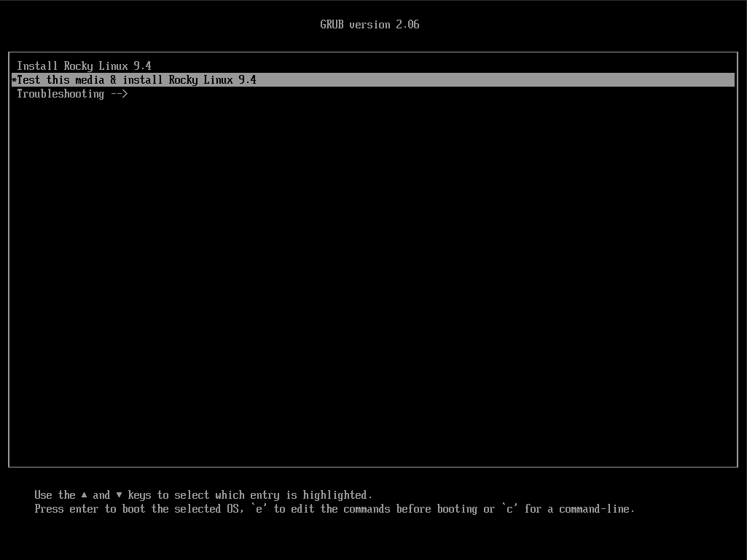Click the 'Use the ▲ and ▼ keys' help line
The height and width of the screenshot is (560, 747).
(203, 495)
